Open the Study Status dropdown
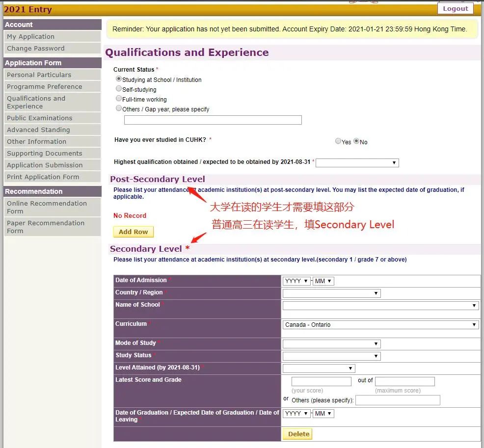The height and width of the screenshot is (448, 484). [331, 356]
